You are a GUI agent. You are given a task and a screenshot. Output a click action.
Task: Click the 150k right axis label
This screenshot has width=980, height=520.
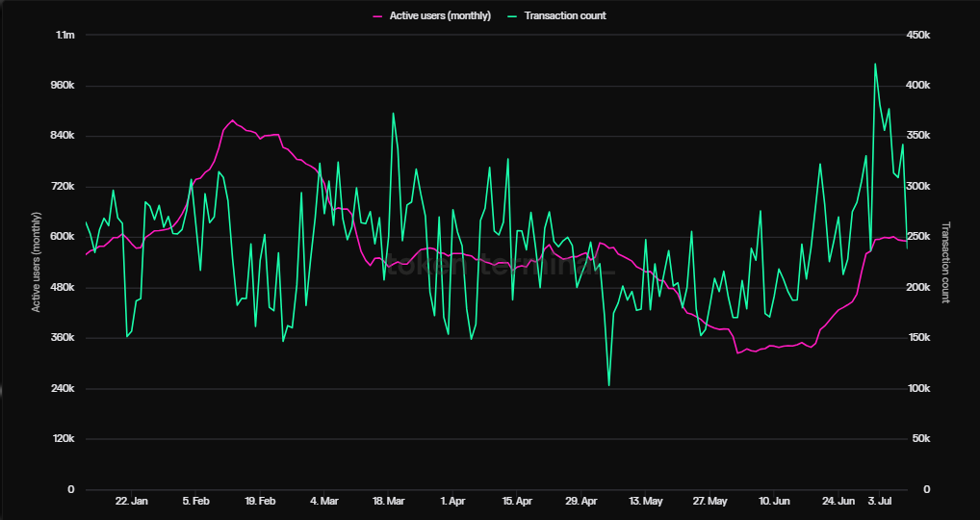[x=918, y=337]
